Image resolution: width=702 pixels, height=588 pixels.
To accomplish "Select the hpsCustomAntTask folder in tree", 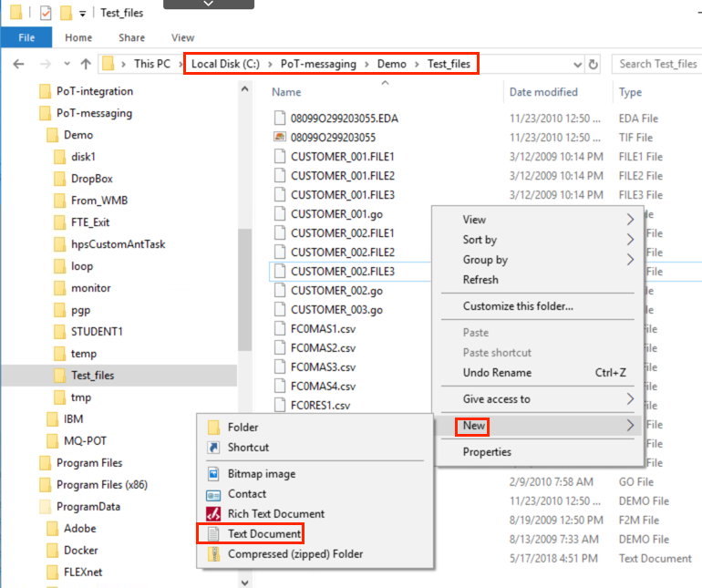I will [119, 244].
